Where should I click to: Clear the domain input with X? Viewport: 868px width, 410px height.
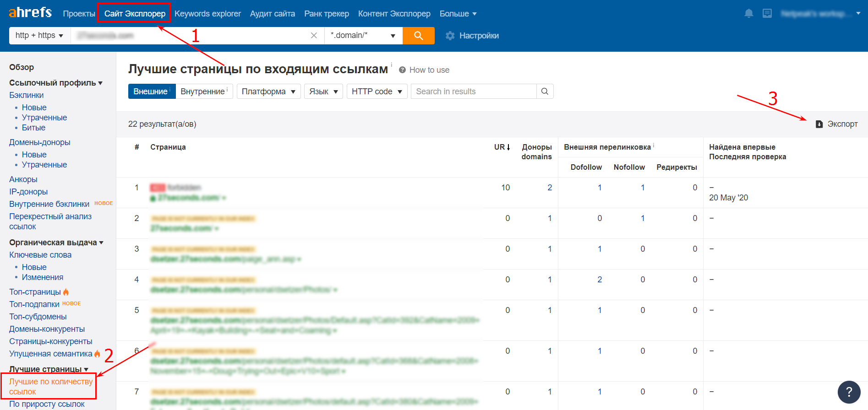(x=314, y=35)
